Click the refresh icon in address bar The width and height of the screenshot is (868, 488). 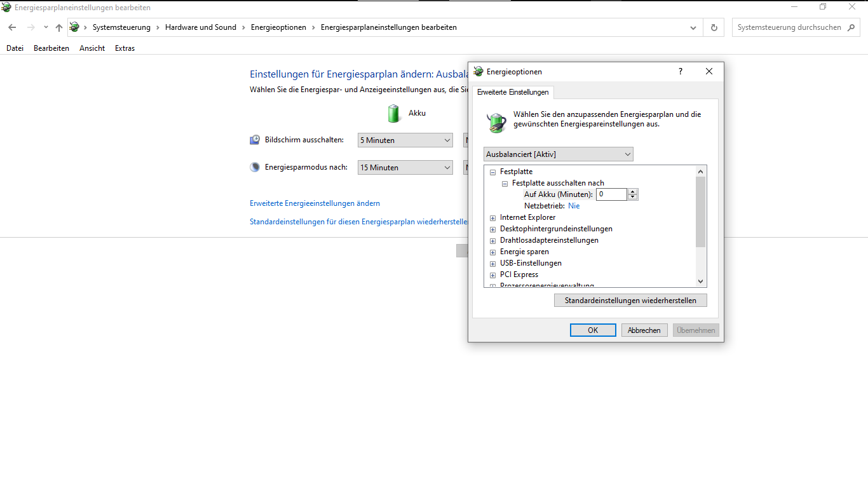(x=713, y=27)
